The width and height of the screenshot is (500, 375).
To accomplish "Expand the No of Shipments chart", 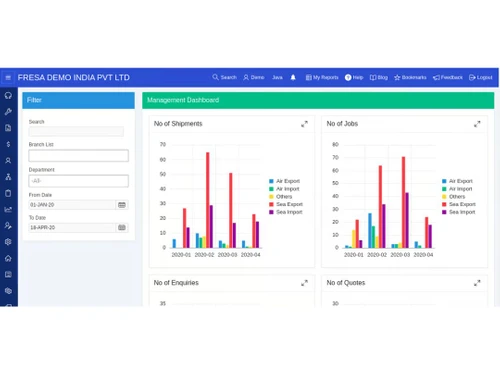I will 304,124.
